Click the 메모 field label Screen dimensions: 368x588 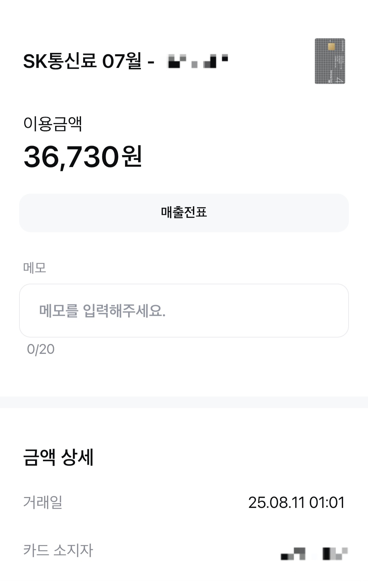click(34, 268)
